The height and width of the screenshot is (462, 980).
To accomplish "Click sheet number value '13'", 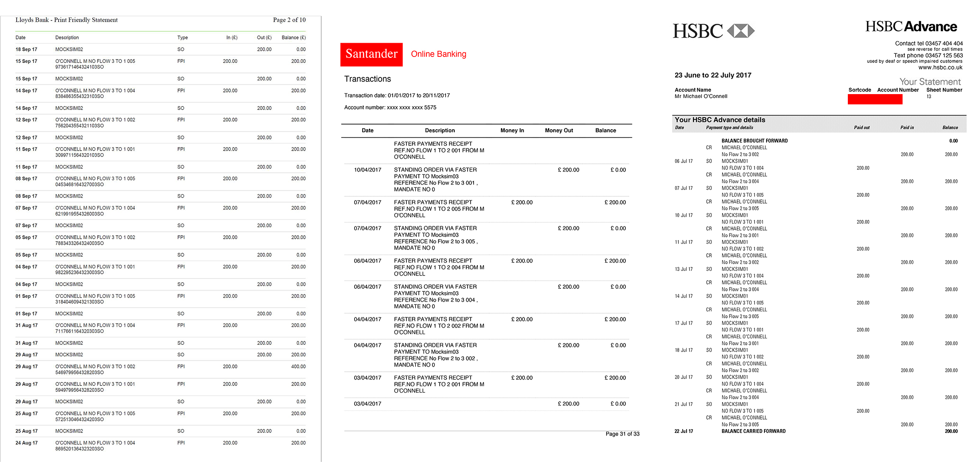I will (929, 97).
